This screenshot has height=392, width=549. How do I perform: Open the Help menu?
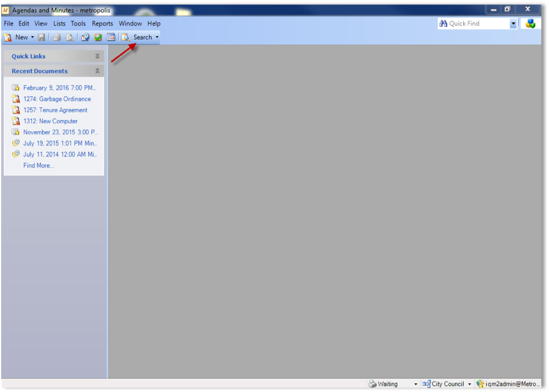[x=153, y=23]
